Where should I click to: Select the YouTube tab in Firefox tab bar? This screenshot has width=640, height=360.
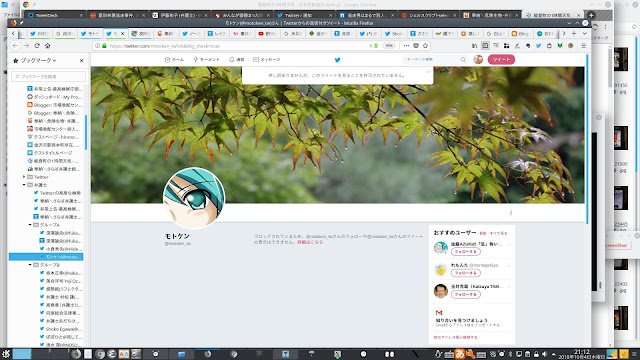[x=268, y=33]
